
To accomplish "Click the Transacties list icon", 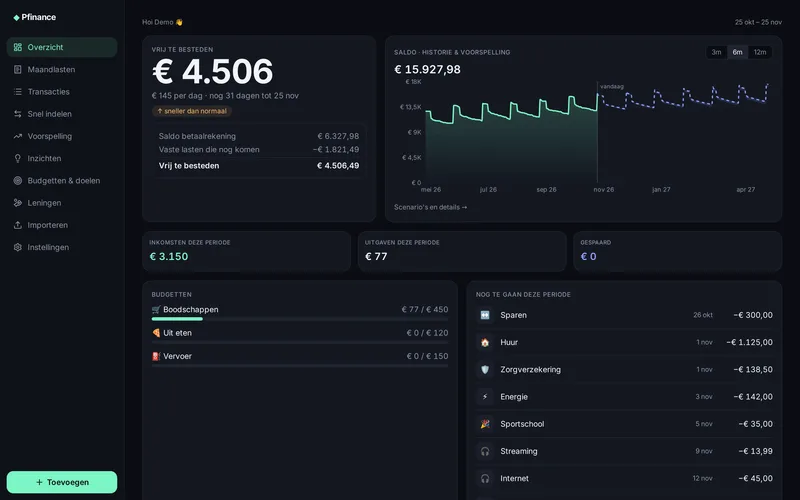I will 18,92.
